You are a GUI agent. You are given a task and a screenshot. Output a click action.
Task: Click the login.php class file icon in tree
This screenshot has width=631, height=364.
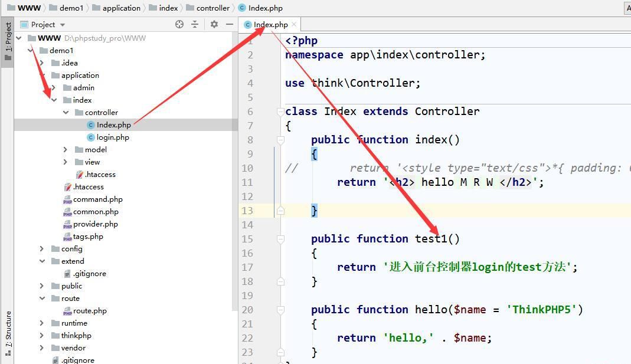click(91, 137)
